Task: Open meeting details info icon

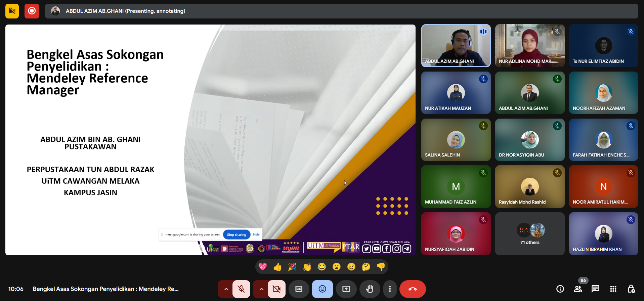Action: tap(560, 289)
